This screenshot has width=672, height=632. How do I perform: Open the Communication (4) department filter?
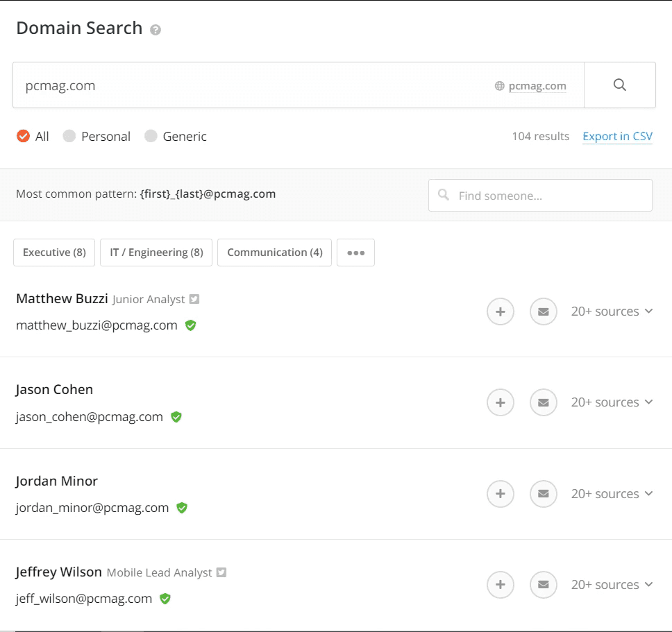[x=274, y=253]
